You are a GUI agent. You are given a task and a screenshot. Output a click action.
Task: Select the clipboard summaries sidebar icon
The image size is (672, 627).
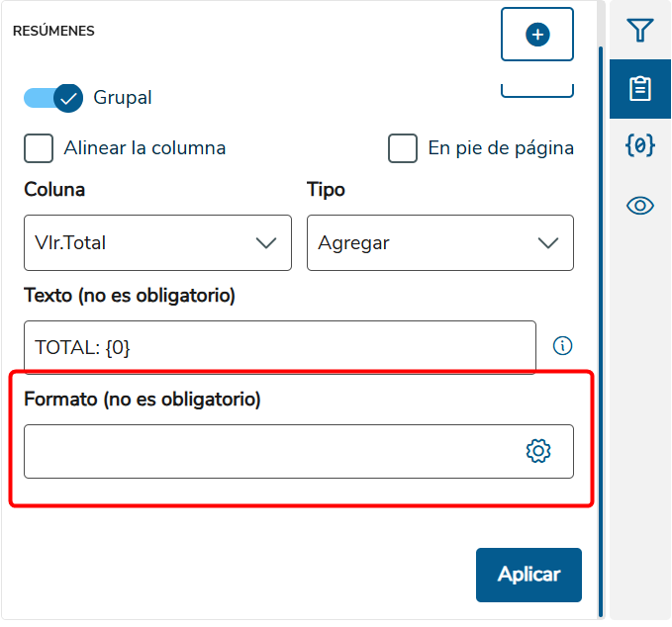pos(640,89)
